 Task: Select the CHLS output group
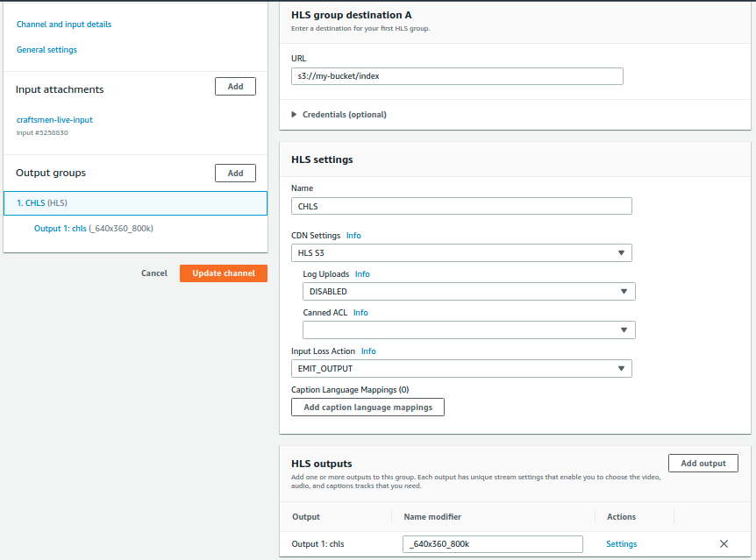pyautogui.click(x=42, y=203)
